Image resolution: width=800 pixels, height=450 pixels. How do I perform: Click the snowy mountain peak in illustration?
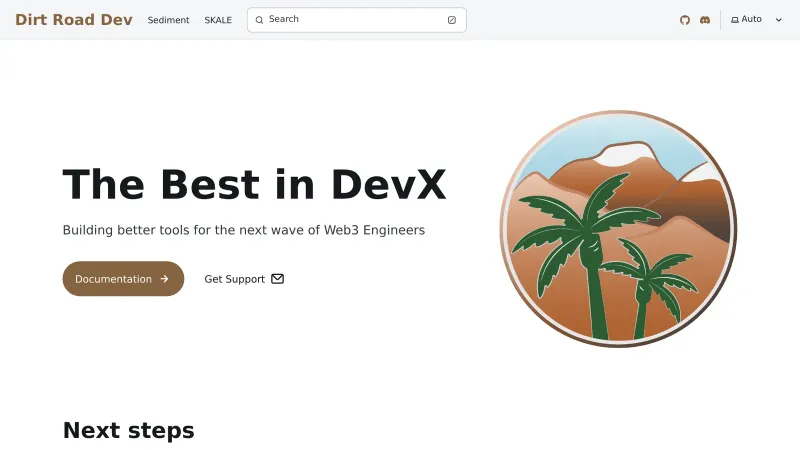pyautogui.click(x=622, y=152)
